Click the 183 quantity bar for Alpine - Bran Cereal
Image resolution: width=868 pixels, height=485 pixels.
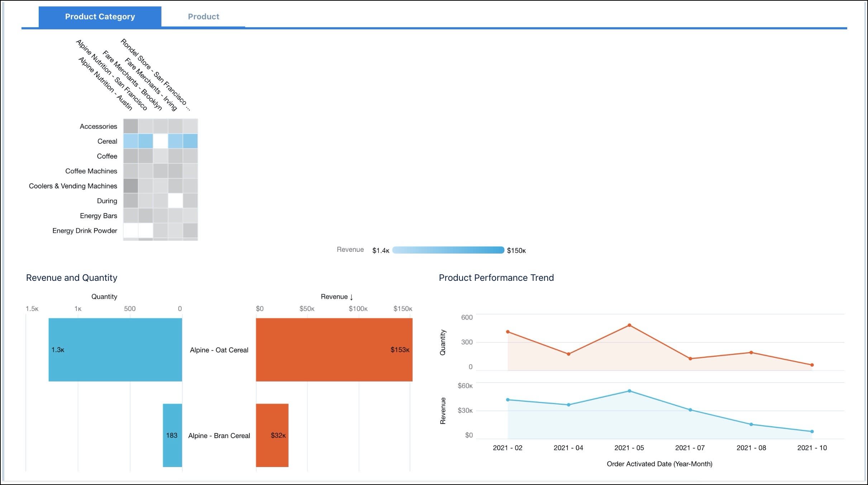coord(172,435)
